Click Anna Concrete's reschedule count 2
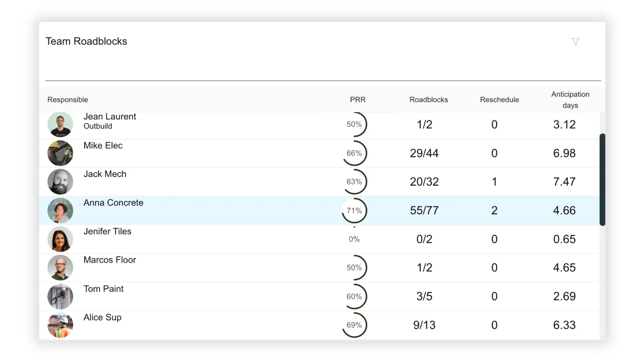 494,210
